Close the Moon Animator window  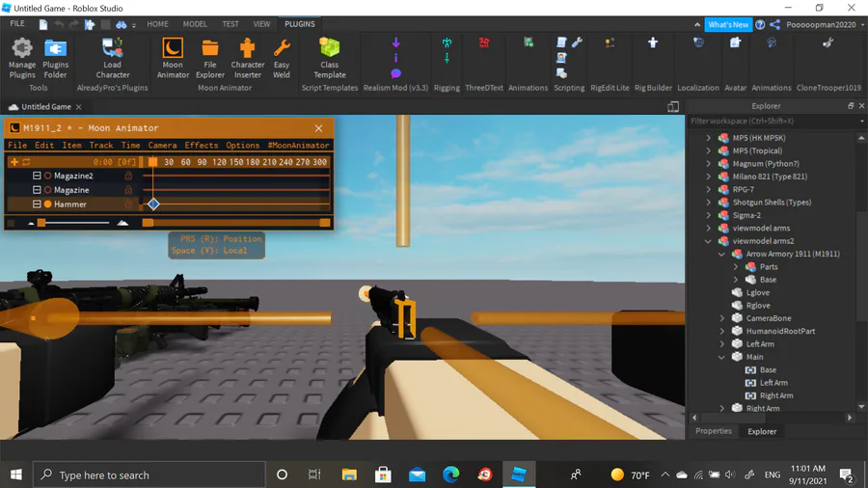318,128
